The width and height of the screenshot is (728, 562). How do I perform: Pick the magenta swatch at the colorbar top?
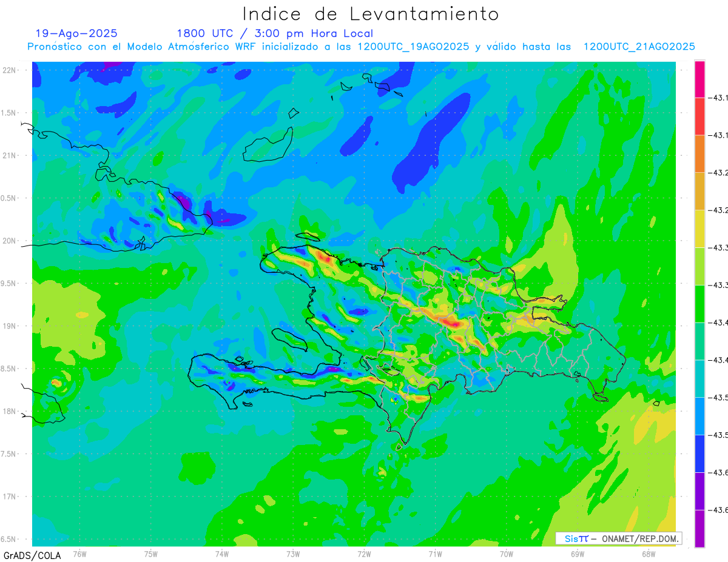pos(699,79)
